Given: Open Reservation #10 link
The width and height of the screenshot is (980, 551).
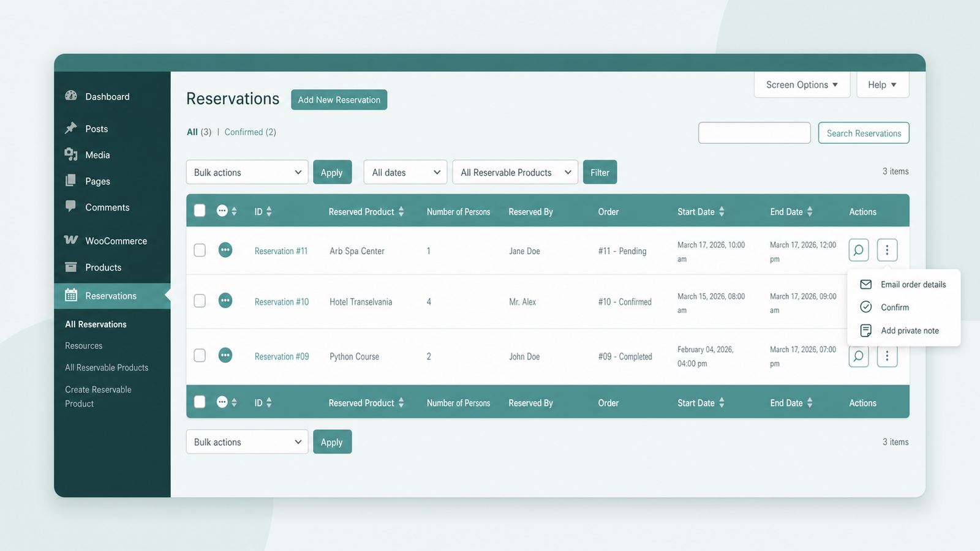Looking at the screenshot, I should [282, 301].
